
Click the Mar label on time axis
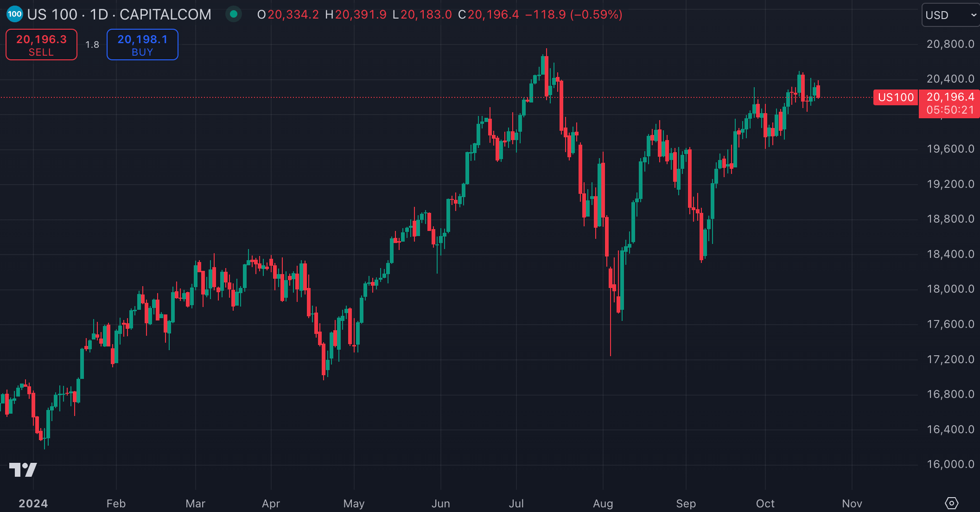pos(195,504)
